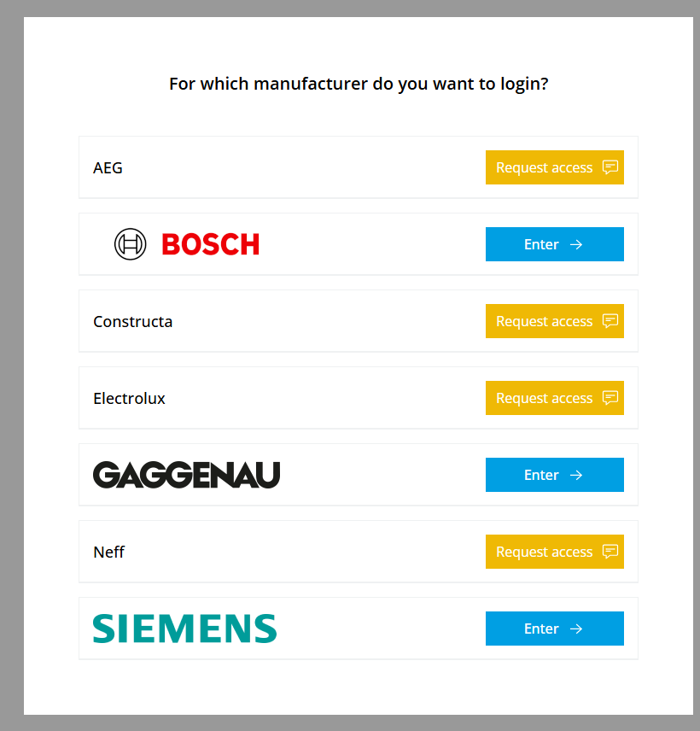The width and height of the screenshot is (700, 731).
Task: Click the chat icon in Constructa's Request access button
Action: (x=610, y=321)
